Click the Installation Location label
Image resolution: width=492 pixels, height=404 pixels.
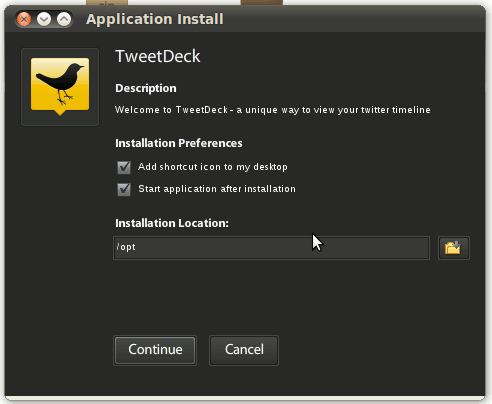coord(172,223)
